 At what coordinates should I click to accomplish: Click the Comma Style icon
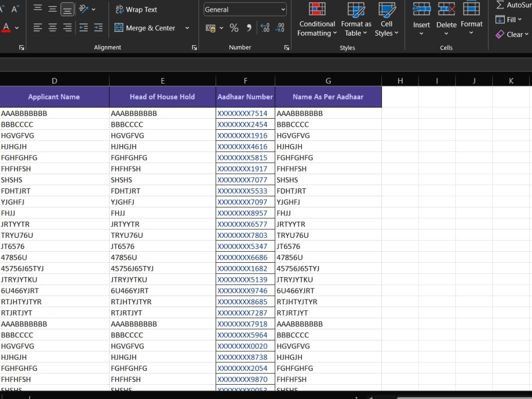click(x=248, y=28)
